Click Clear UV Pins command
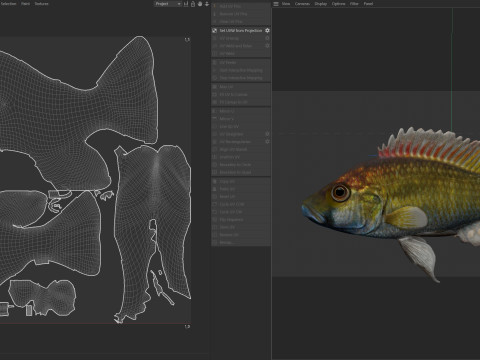Image resolution: width=480 pixels, height=360 pixels. (241, 22)
